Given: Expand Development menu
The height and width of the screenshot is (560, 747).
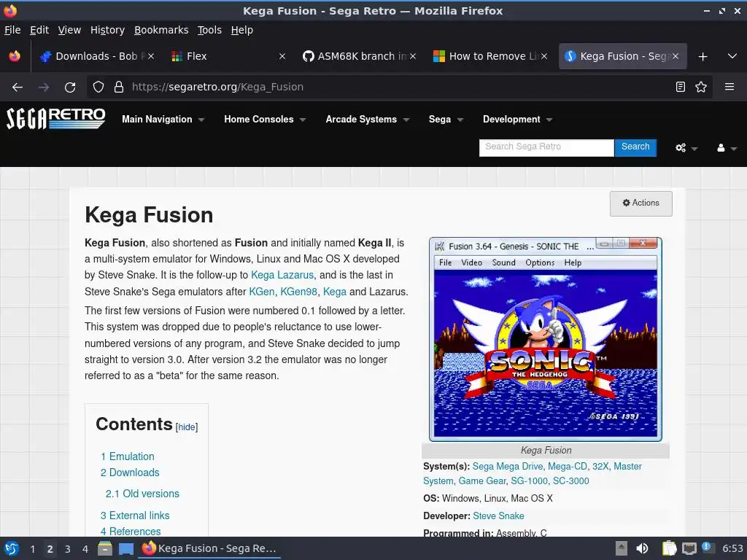Looking at the screenshot, I should [x=517, y=120].
